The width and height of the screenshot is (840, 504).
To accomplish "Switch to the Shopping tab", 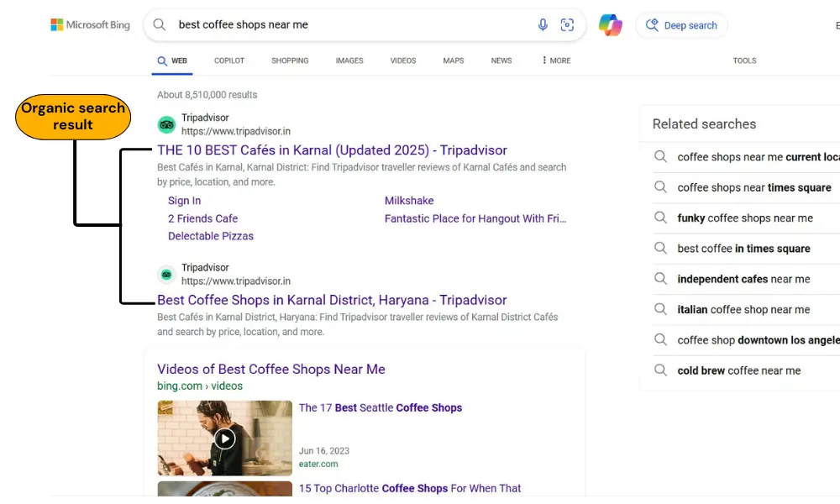I will pyautogui.click(x=290, y=60).
